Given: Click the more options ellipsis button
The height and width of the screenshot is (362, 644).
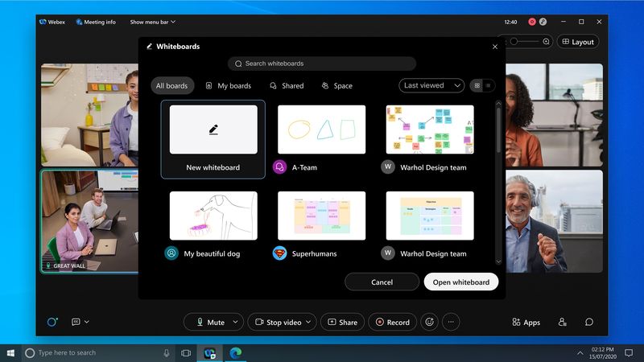Looking at the screenshot, I should click(452, 322).
